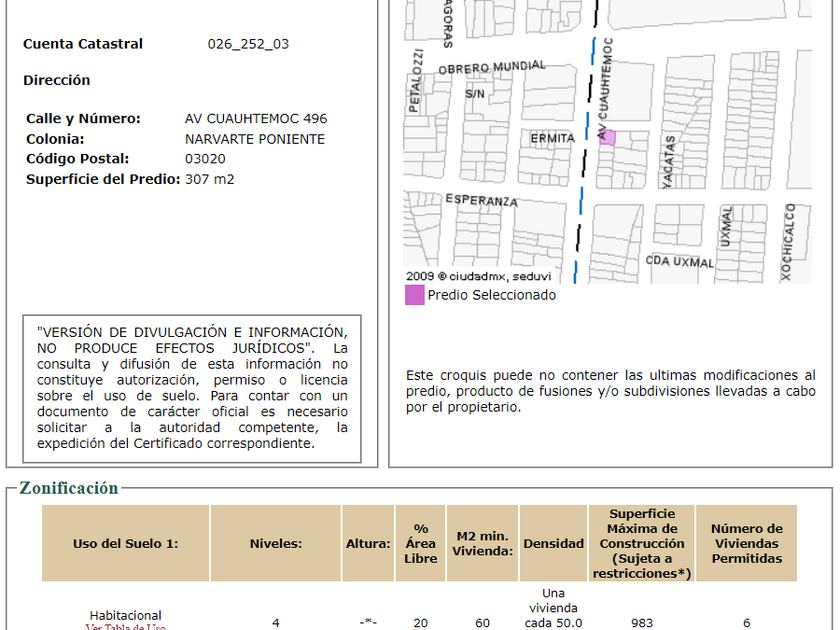Click the Zonificación section heading
Viewport: 840px width, 630px height.
pos(69,488)
